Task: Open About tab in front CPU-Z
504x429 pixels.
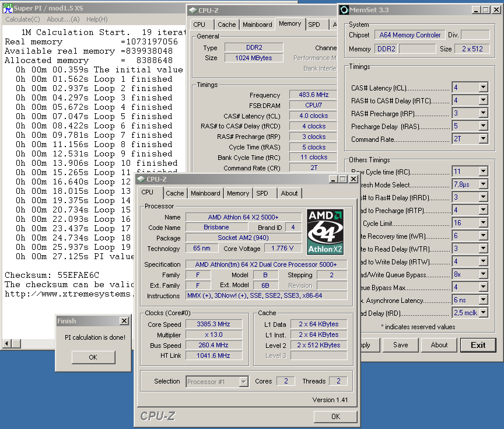Action: [x=289, y=193]
